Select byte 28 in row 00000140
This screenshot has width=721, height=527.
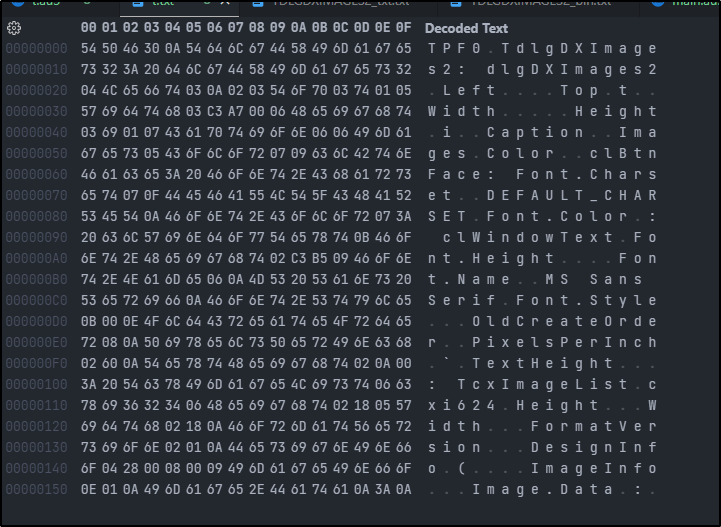point(129,468)
